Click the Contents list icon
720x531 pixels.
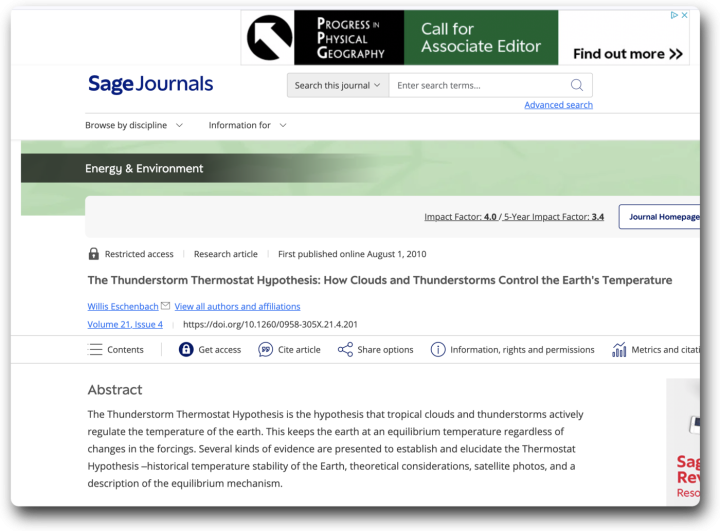tap(96, 349)
